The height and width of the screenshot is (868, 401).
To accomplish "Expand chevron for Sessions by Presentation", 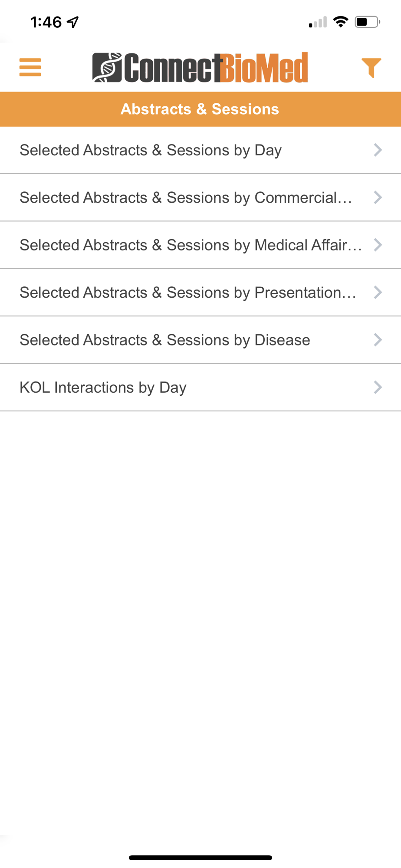I will 378,293.
